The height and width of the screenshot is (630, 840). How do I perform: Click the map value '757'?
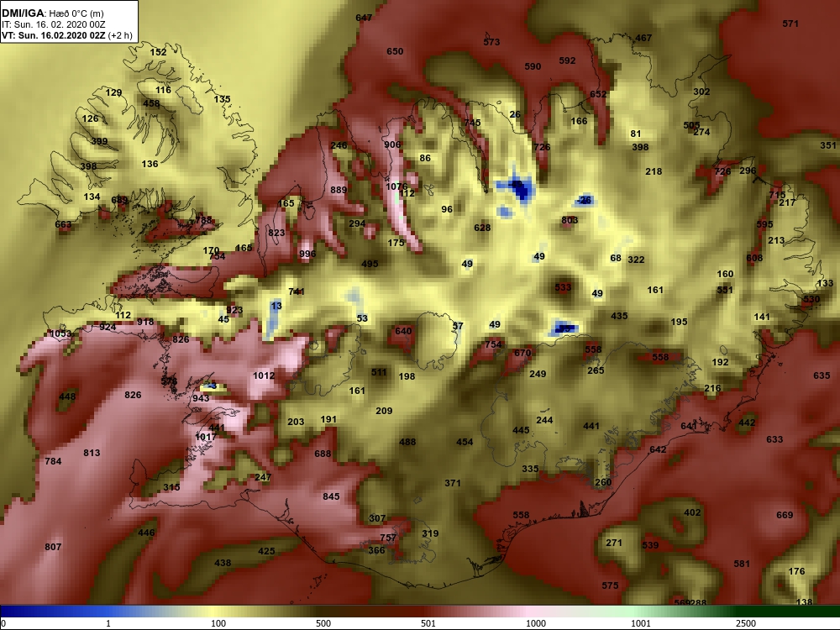click(388, 538)
